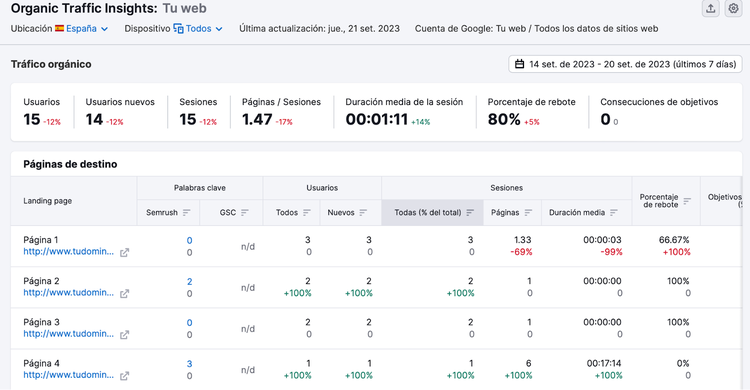Click external link icon for Página 4
Viewport: 750px width, 390px height.
[x=124, y=376]
